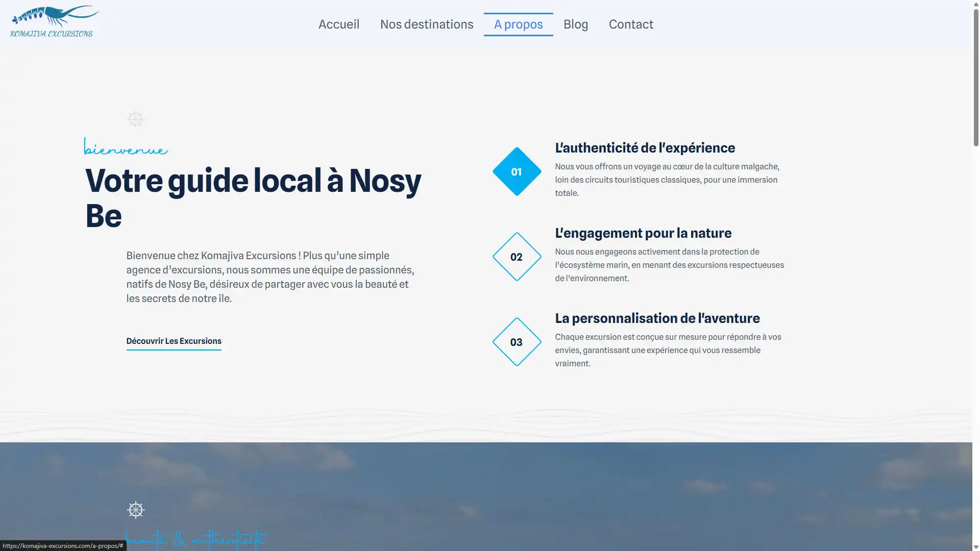
Task: Click the bienvenue script text
Action: 126,148
